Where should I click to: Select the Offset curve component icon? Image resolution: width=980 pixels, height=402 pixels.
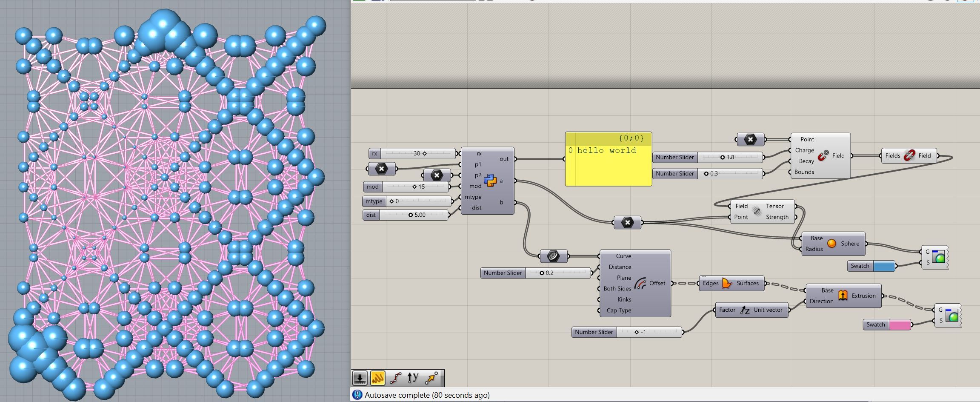(640, 283)
